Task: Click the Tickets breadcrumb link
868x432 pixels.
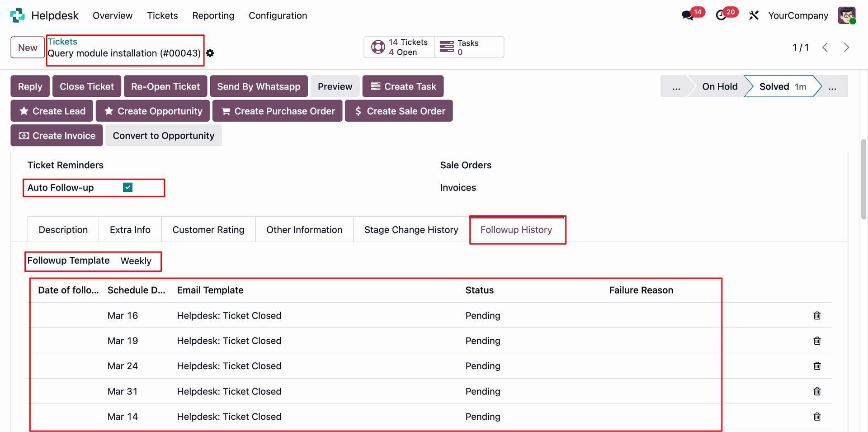Action: point(62,42)
